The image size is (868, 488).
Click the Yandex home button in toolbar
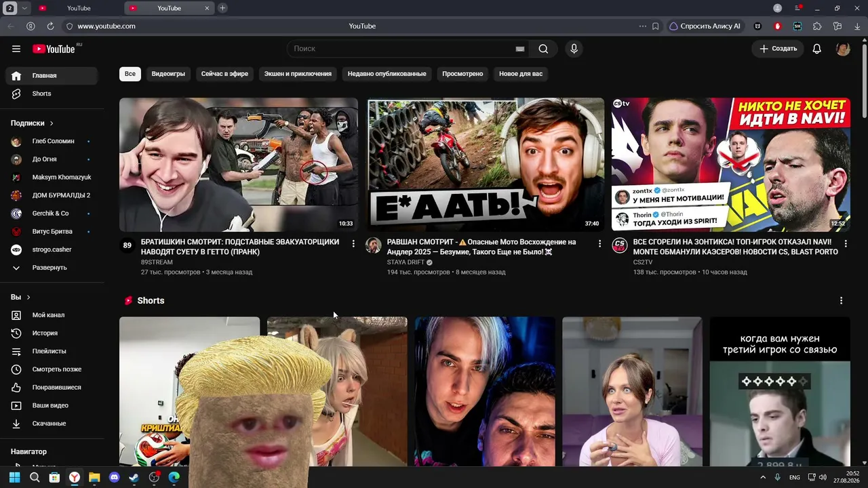coord(31,26)
